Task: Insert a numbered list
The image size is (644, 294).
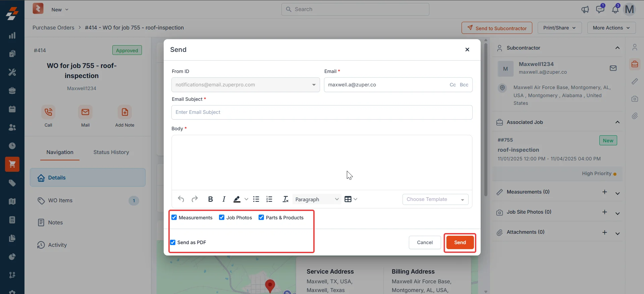Action: pyautogui.click(x=269, y=199)
